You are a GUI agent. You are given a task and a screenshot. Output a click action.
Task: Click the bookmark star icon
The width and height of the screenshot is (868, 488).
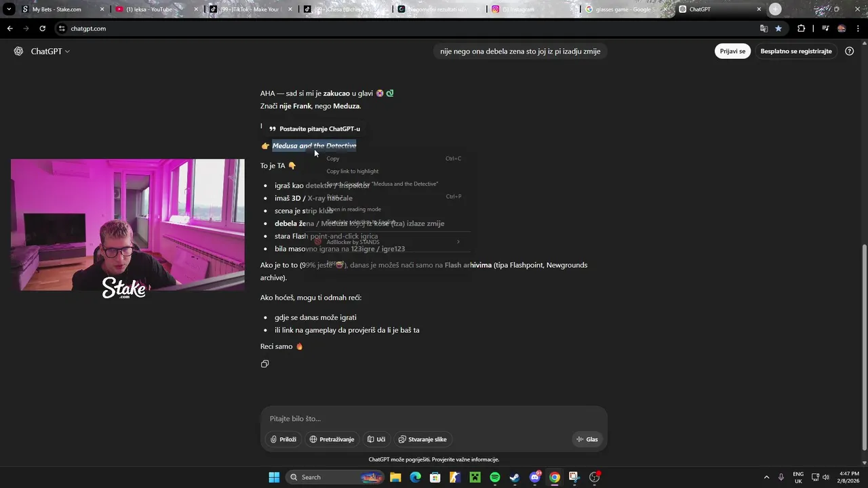[778, 28]
